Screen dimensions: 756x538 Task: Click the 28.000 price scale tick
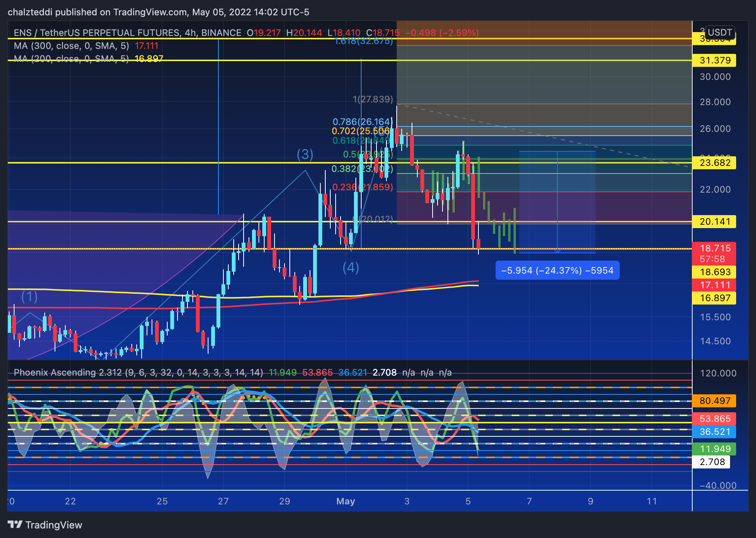pos(715,102)
